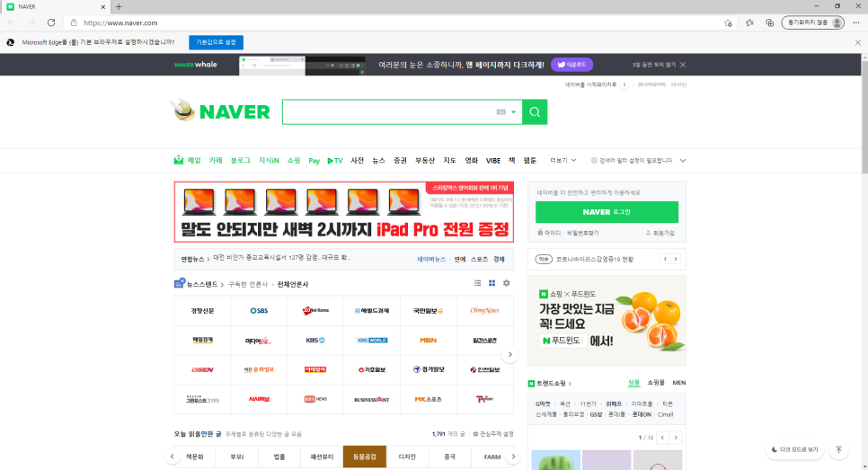Select the 쇼핑몰 tab in 트렌드쇼핑
This screenshot has width=868, height=470.
(656, 383)
